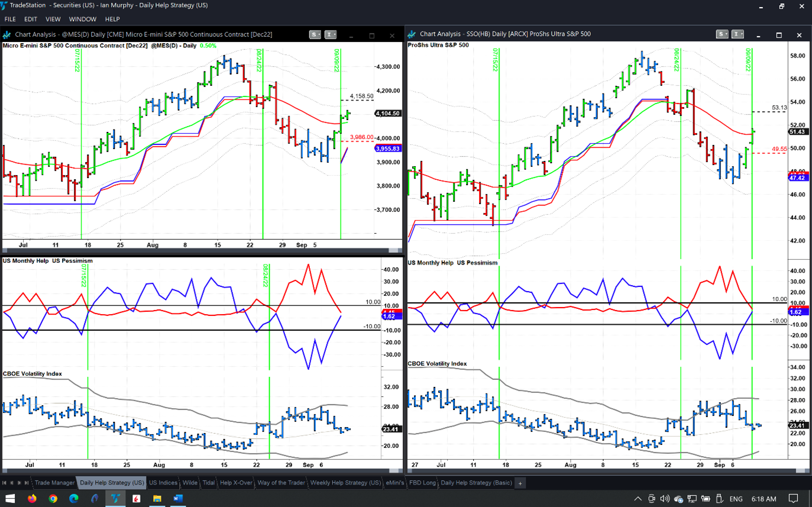812x507 pixels.
Task: Add a new workspace tab with the plus button
Action: click(520, 483)
